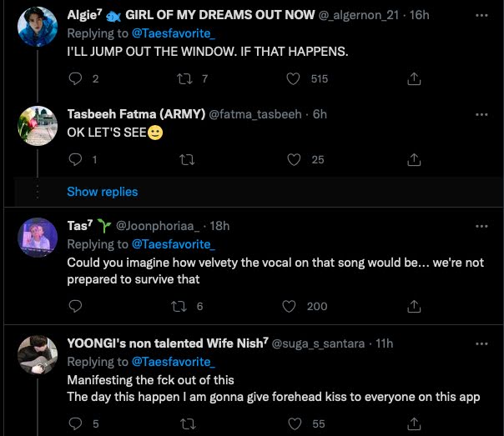The height and width of the screenshot is (436, 504).
Task: Like Tasbeeh Fatma's tweet with 25 likes
Action: (293, 159)
